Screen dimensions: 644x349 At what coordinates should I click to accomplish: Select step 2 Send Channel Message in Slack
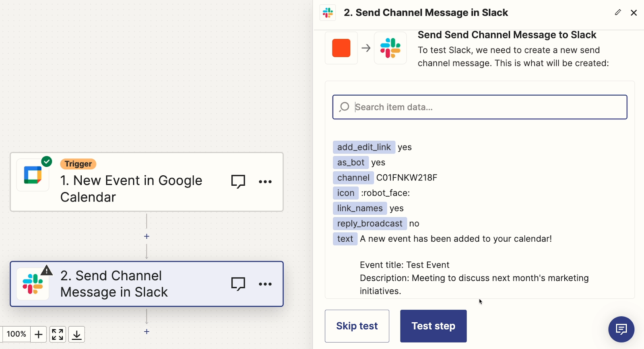coord(147,284)
